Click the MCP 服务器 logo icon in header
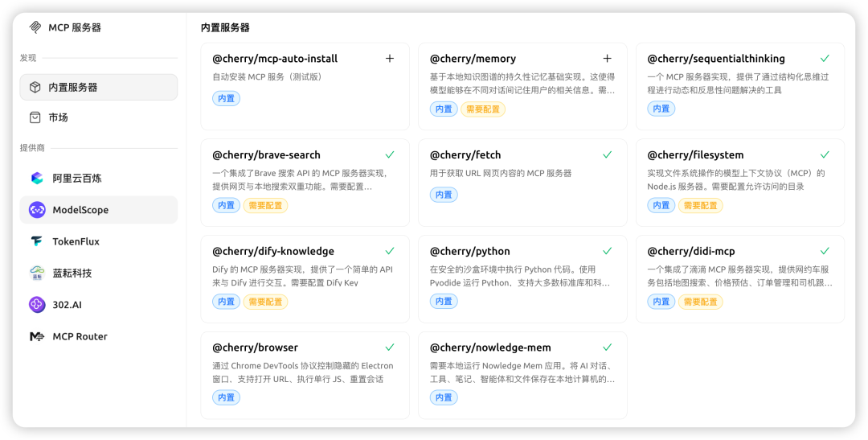 coord(36,27)
